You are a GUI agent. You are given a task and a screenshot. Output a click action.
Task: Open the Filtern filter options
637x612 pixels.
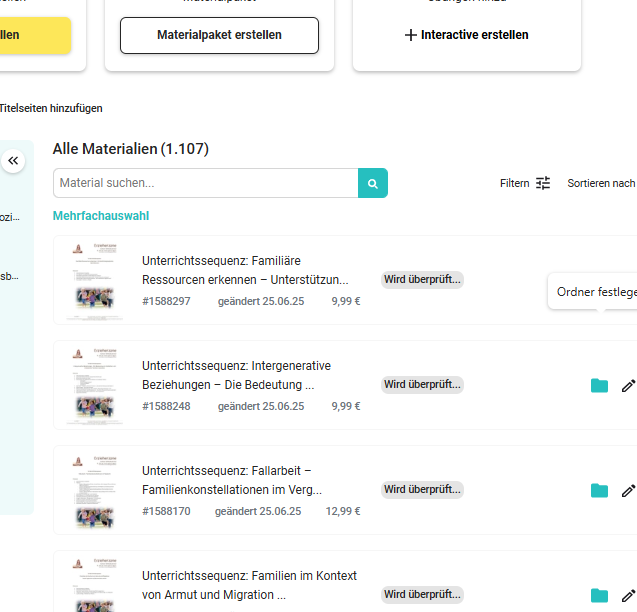coord(525,183)
